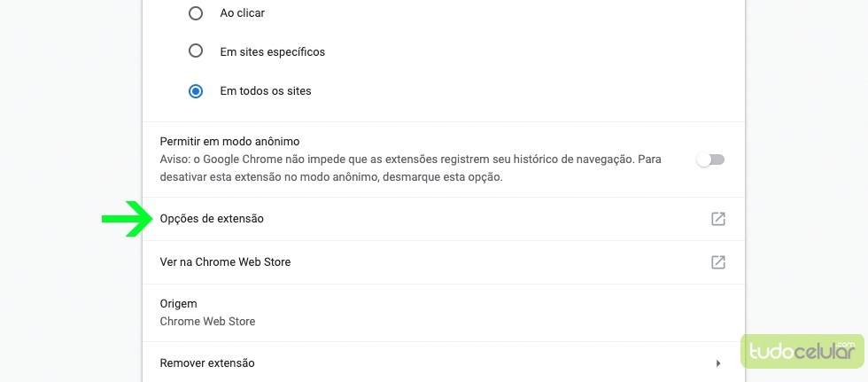Choose the 'Em sites específicos' radio option
This screenshot has width=868, height=382.
[x=196, y=52]
